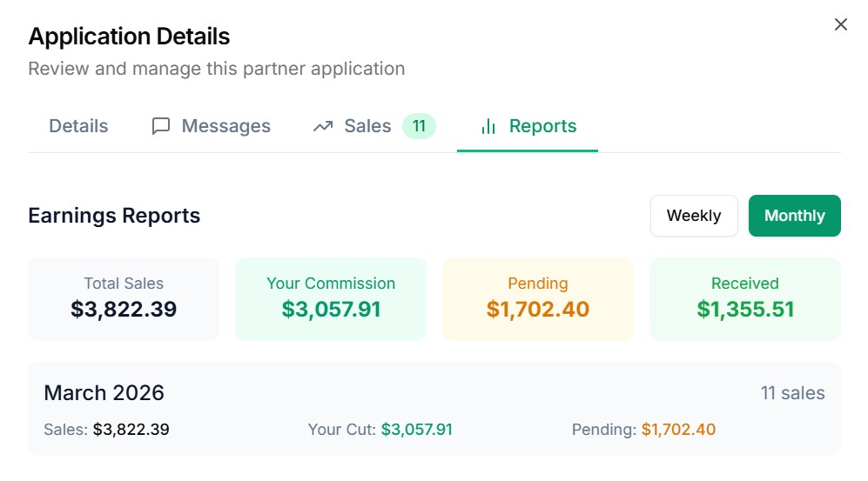The image size is (868, 481).
Task: Open the Received earnings card
Action: (745, 298)
